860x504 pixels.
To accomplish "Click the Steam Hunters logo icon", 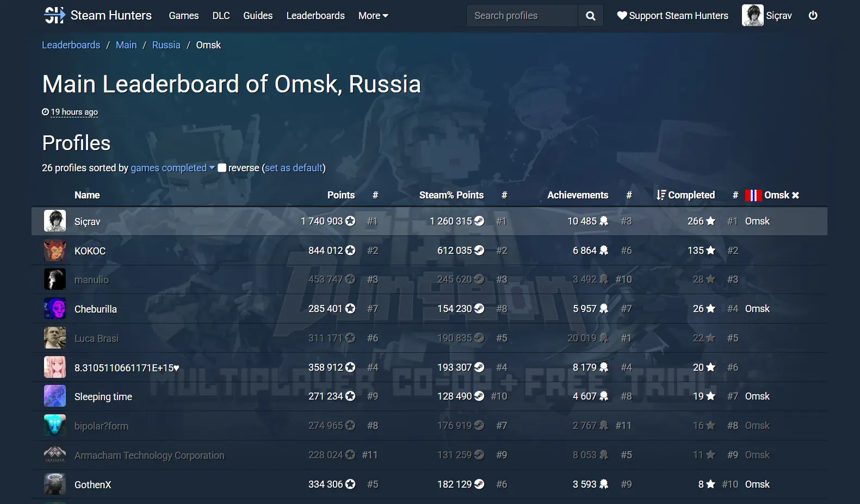I will coord(54,15).
